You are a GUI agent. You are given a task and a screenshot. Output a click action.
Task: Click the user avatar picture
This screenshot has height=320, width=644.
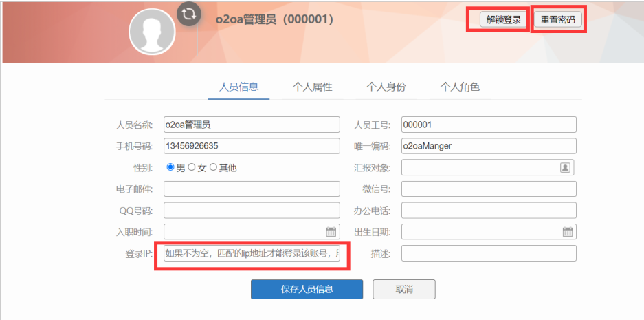point(152,32)
